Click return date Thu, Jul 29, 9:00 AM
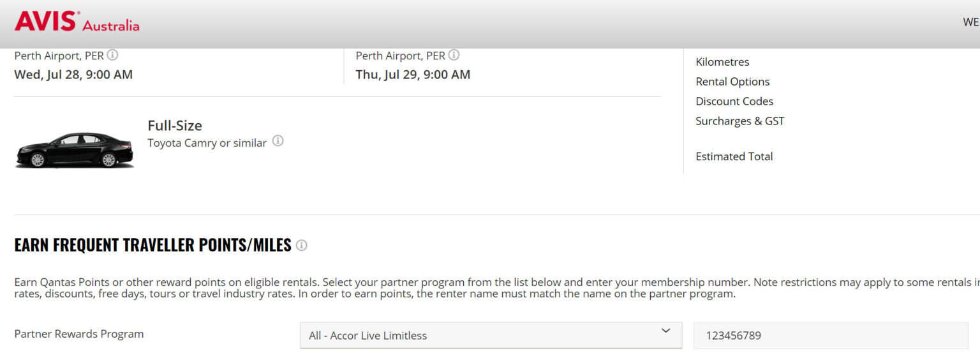 tap(413, 75)
